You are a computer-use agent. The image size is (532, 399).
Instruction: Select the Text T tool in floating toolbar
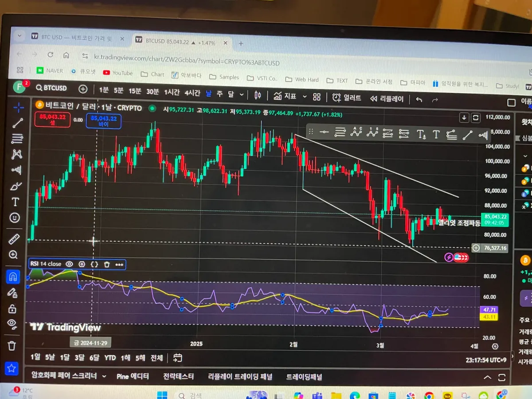[x=436, y=134]
